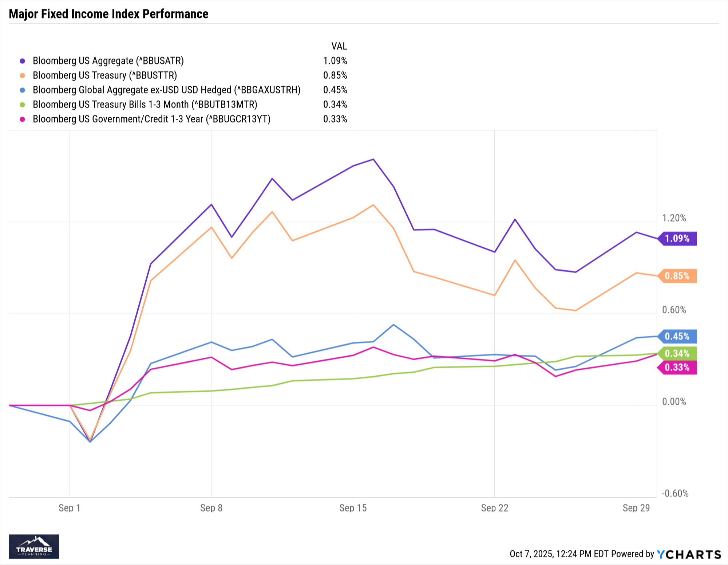728x565 pixels.
Task: Click the orange 0.85% end-value flag
Action: [x=677, y=276]
